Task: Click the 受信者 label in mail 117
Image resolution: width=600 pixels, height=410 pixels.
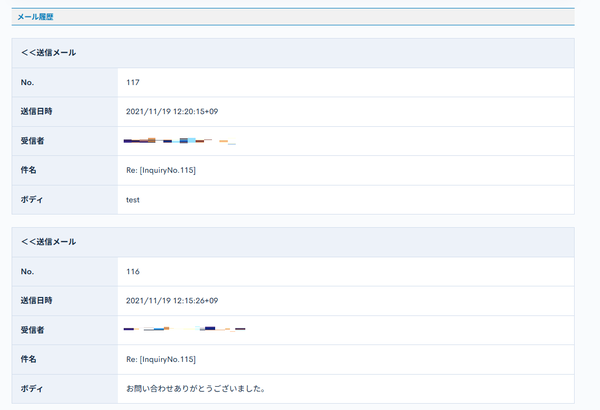Action: point(33,141)
